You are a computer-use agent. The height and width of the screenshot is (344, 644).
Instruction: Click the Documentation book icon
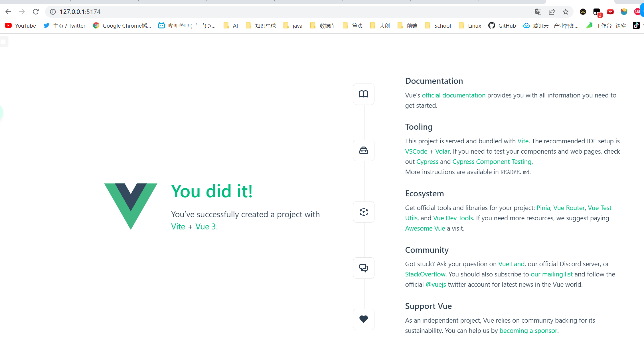pos(364,94)
